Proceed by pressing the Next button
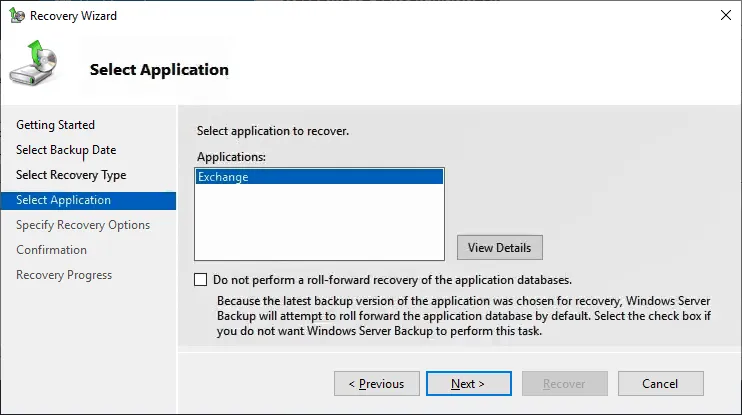The width and height of the screenshot is (742, 415). click(467, 383)
